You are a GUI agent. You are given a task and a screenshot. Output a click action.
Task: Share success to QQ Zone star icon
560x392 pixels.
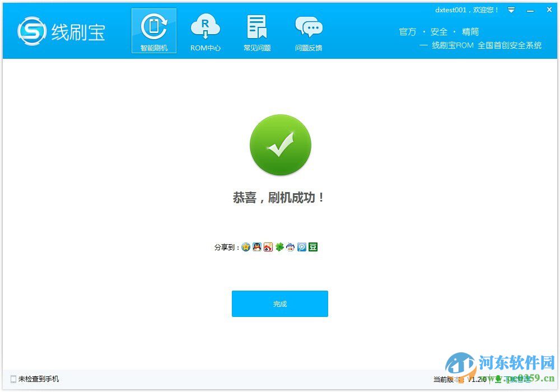click(245, 246)
